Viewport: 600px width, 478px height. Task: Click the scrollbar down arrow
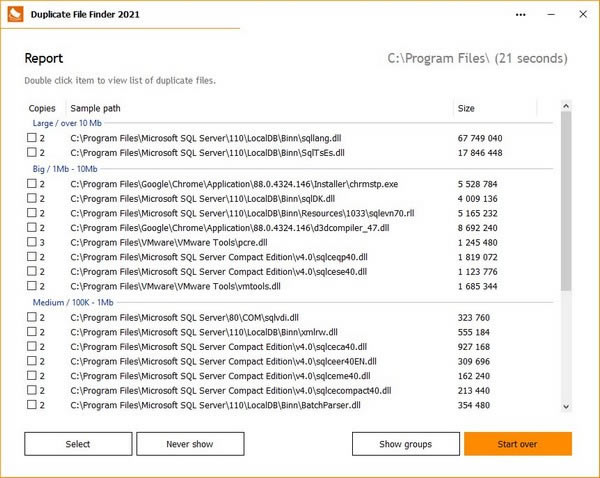(566, 406)
